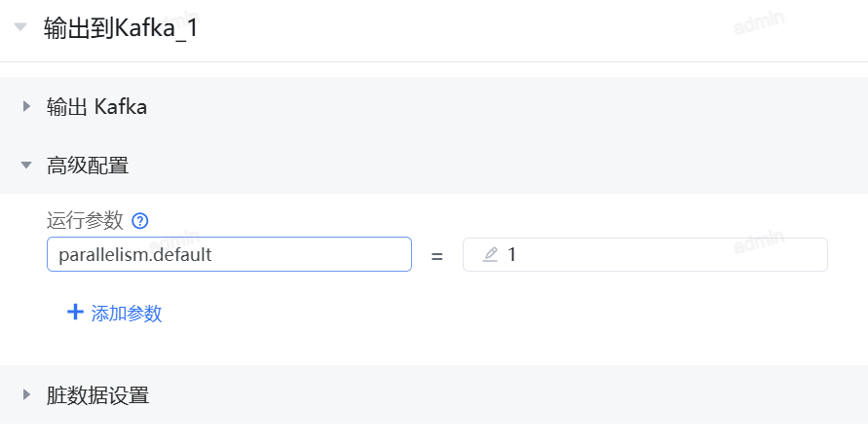Expand the 脏数据设置 section arrow
Image resolution: width=868 pixels, height=446 pixels.
coord(26,395)
